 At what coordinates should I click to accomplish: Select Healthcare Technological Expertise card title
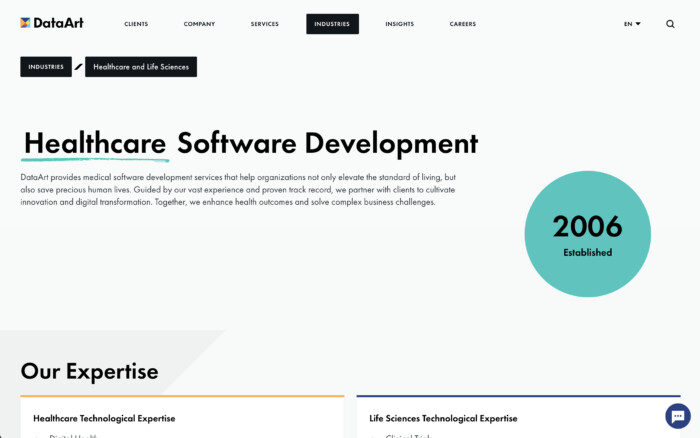pyautogui.click(x=104, y=418)
